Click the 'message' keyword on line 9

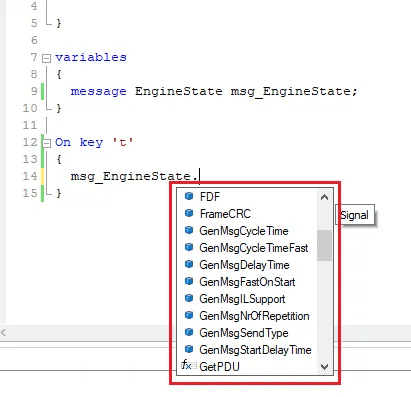[99, 91]
